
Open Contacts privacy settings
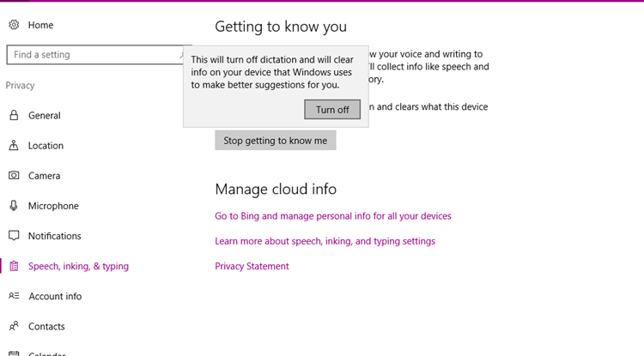coord(46,327)
